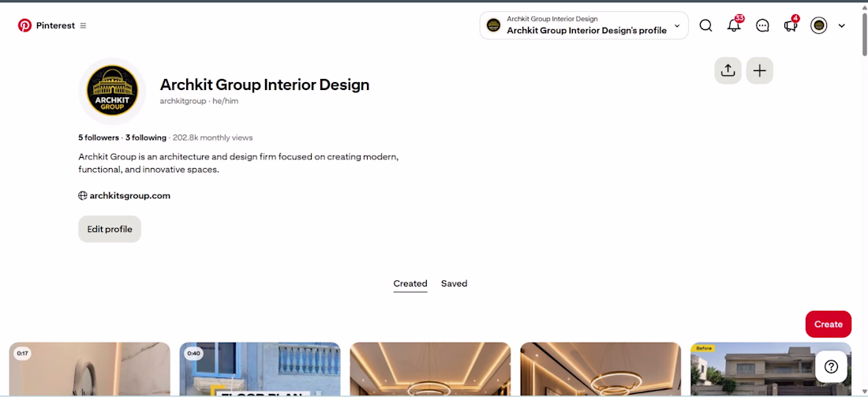Click the plus icon to create content
The width and height of the screenshot is (868, 397).
pos(759,71)
